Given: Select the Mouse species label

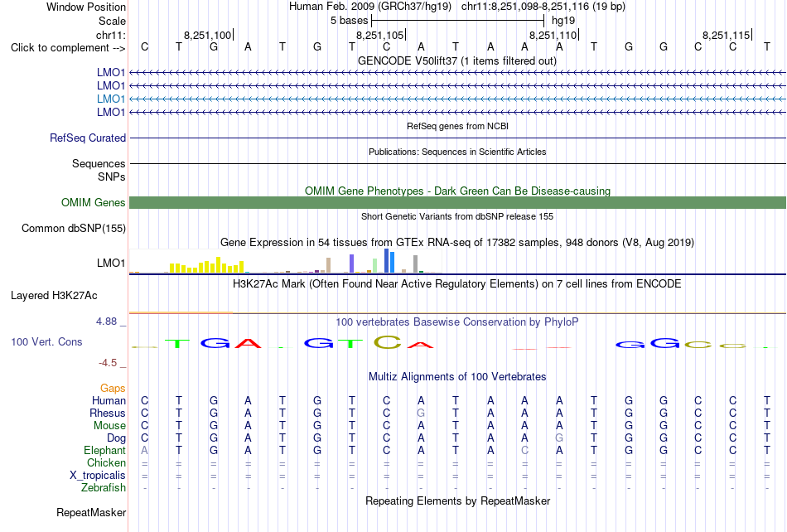Looking at the screenshot, I should click(109, 426).
